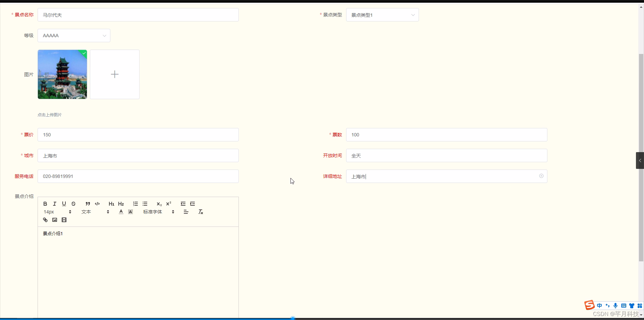Apply subscript formatting
This screenshot has width=644, height=320.
click(x=159, y=204)
